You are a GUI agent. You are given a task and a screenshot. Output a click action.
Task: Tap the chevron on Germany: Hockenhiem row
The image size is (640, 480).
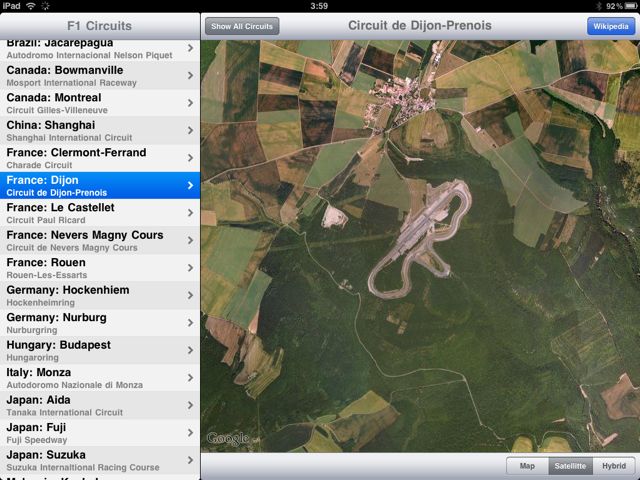190,296
